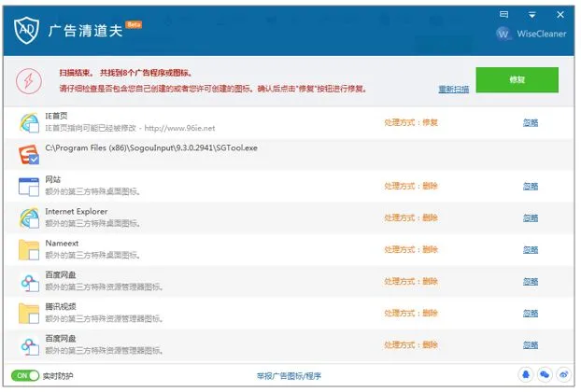Tick the checkbox on the 腾讯视频 item

pos(34,318)
